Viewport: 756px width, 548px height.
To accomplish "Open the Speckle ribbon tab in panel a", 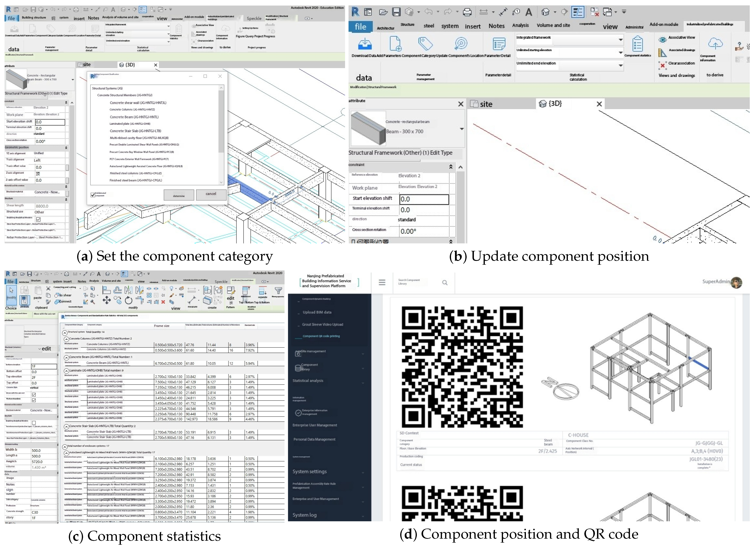I will (x=254, y=18).
